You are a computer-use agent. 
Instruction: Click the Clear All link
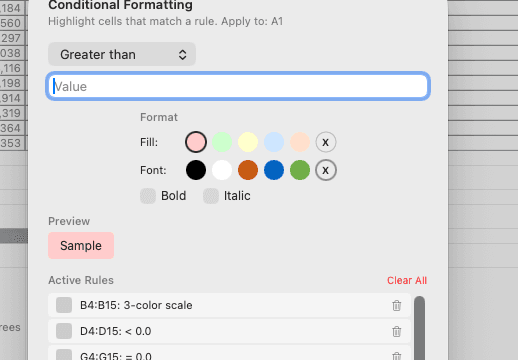click(407, 280)
